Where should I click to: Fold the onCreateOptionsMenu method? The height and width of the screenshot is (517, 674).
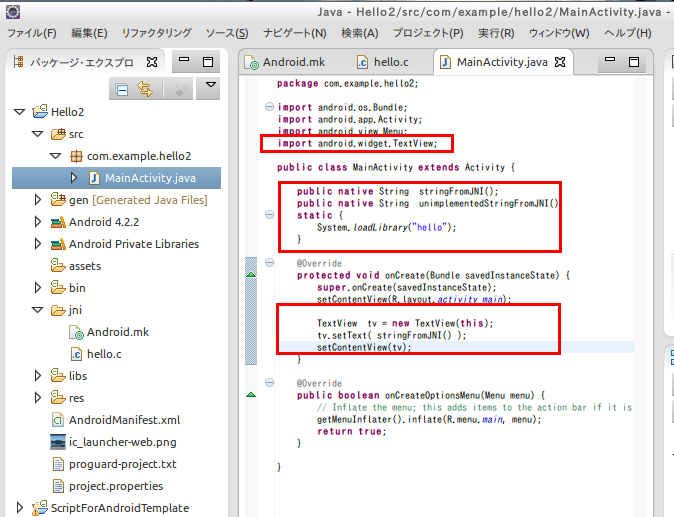(x=269, y=382)
